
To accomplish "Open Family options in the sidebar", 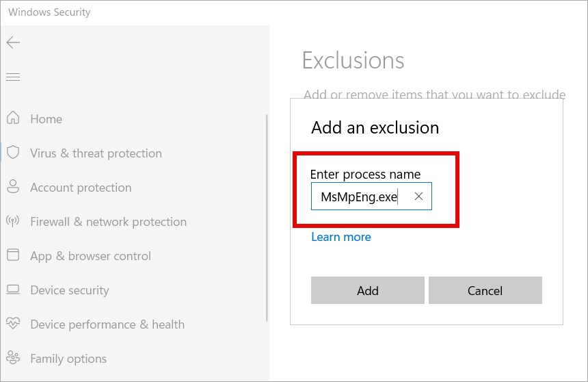I will [68, 359].
